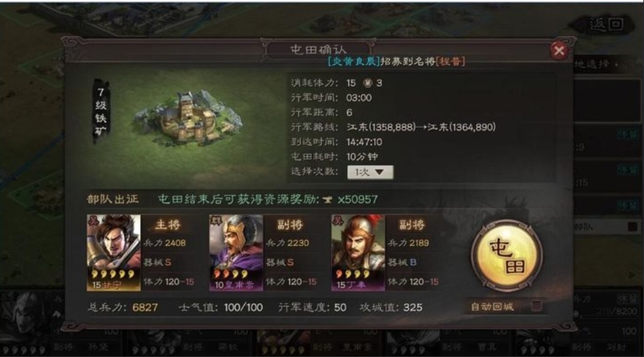Tick the 自动回城 checkbox

(x=536, y=306)
